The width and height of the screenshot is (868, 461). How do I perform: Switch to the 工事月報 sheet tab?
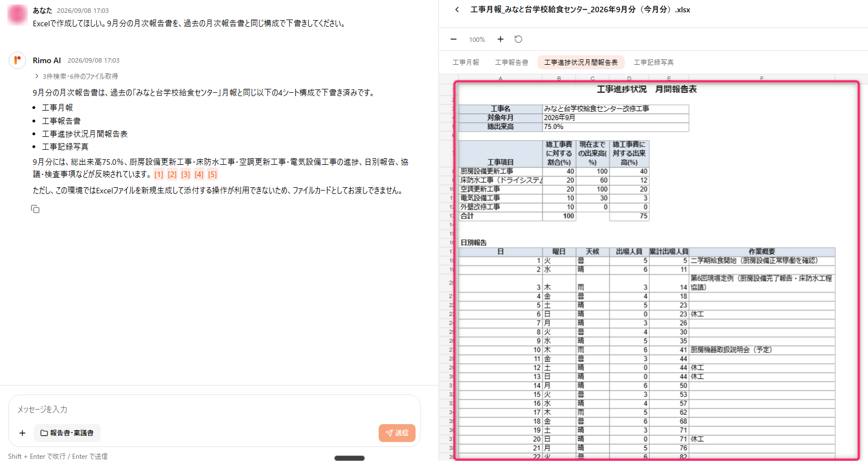(x=466, y=63)
